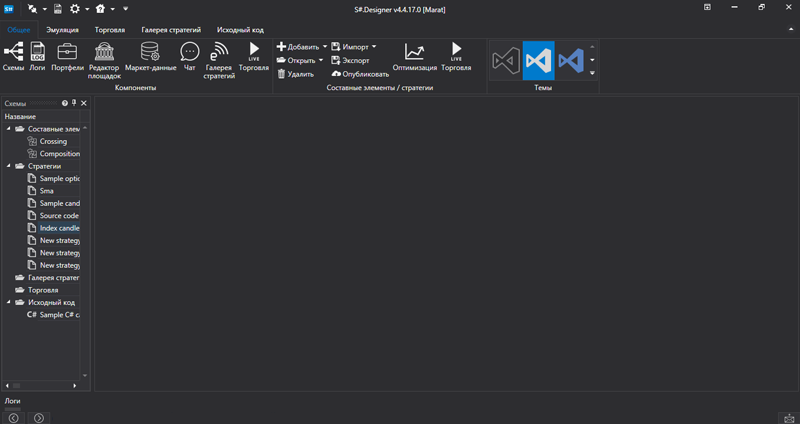Select the Index candle strategy item
The height and width of the screenshot is (424, 800).
point(58,228)
